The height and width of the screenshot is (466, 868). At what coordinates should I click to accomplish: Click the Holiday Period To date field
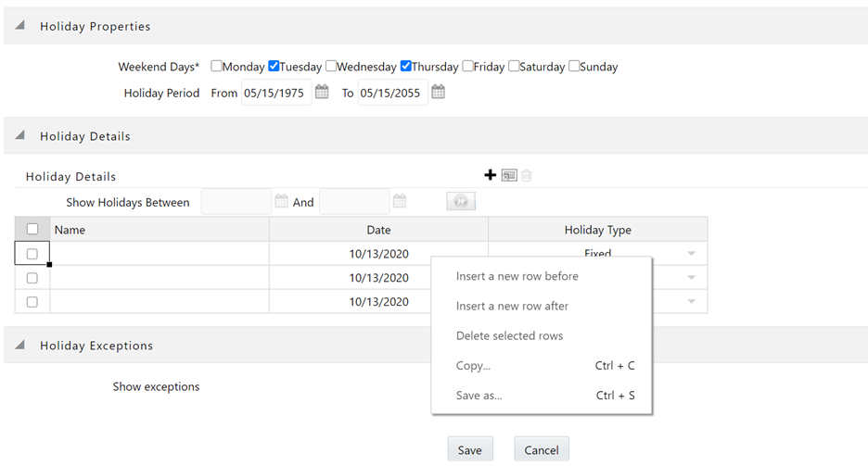[392, 93]
